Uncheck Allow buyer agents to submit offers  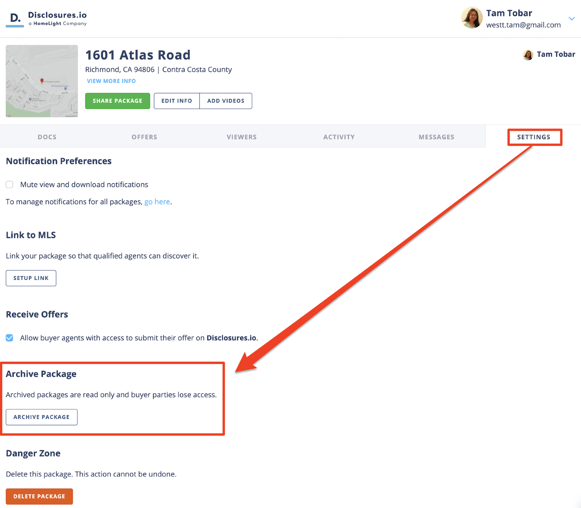pos(10,338)
